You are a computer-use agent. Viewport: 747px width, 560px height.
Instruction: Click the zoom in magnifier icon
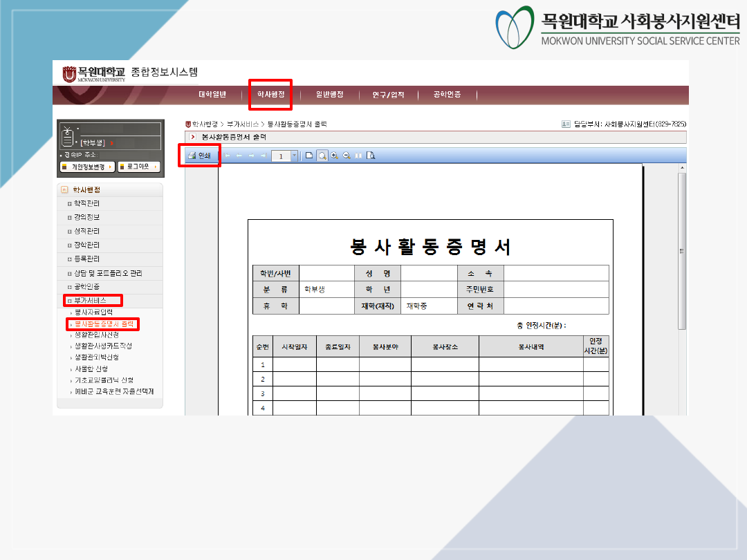point(335,156)
